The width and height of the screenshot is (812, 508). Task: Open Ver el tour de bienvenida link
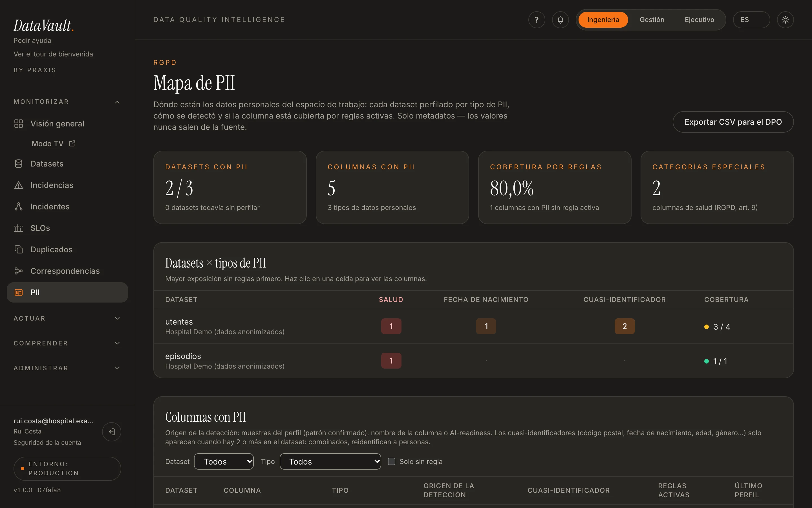53,54
